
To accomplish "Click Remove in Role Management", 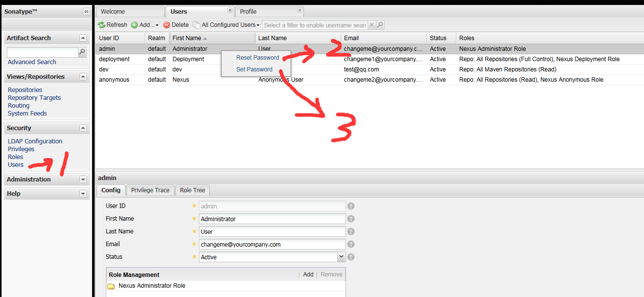I will point(332,274).
